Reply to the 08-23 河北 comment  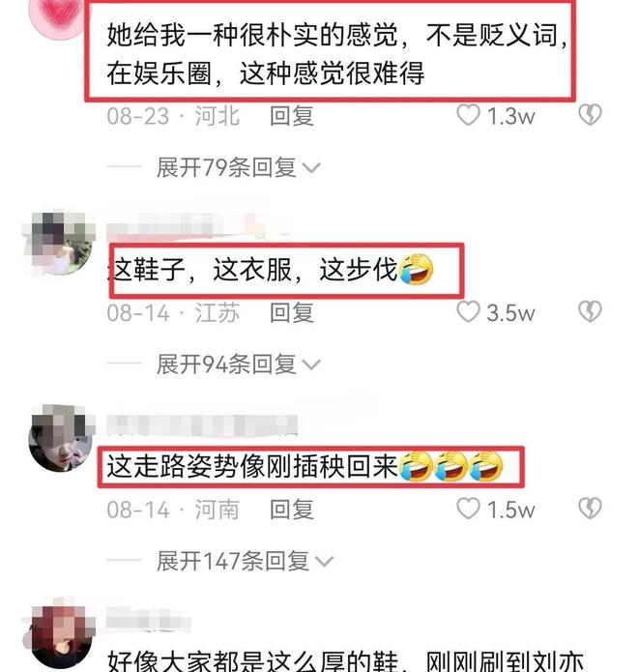click(x=292, y=116)
